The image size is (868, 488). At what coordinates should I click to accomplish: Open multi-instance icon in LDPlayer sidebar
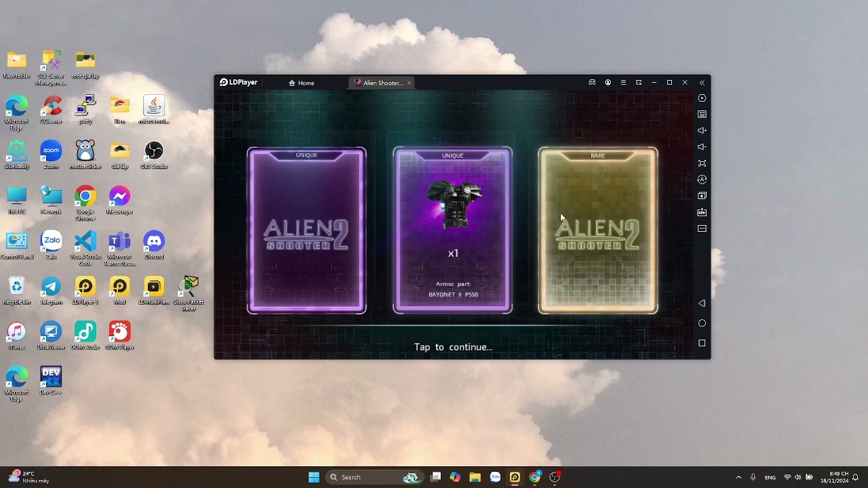[702, 196]
